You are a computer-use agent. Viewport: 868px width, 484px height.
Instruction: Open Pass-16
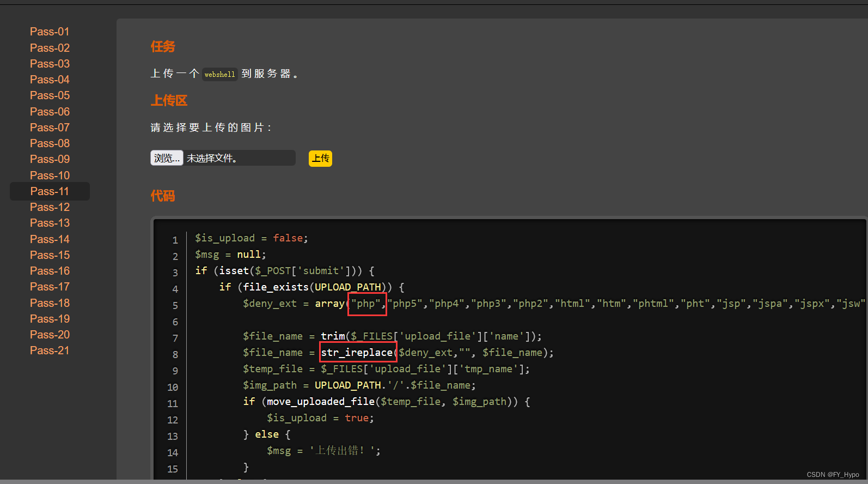[50, 271]
